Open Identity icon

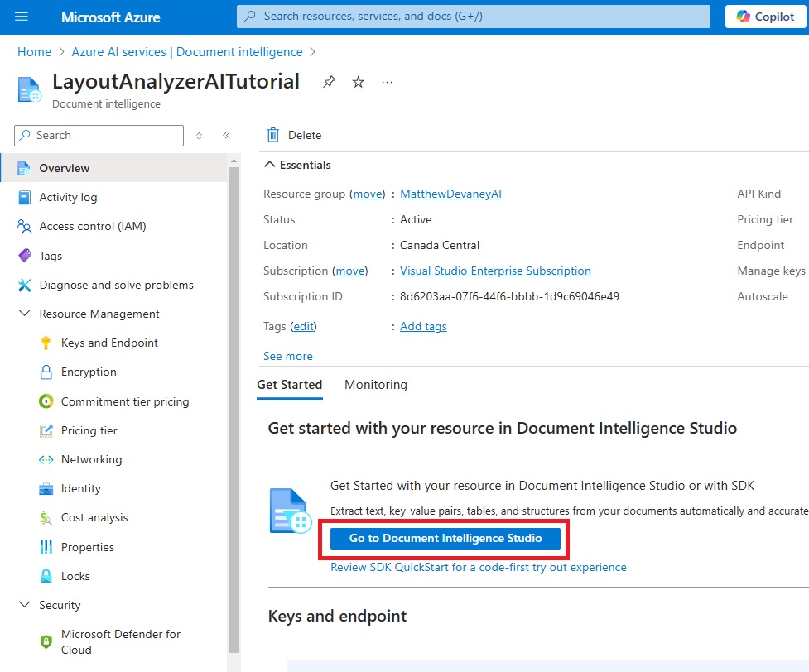tap(46, 489)
